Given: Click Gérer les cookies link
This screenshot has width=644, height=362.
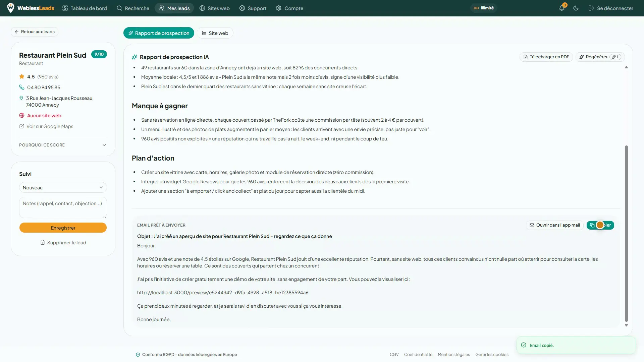Looking at the screenshot, I should tap(492, 355).
